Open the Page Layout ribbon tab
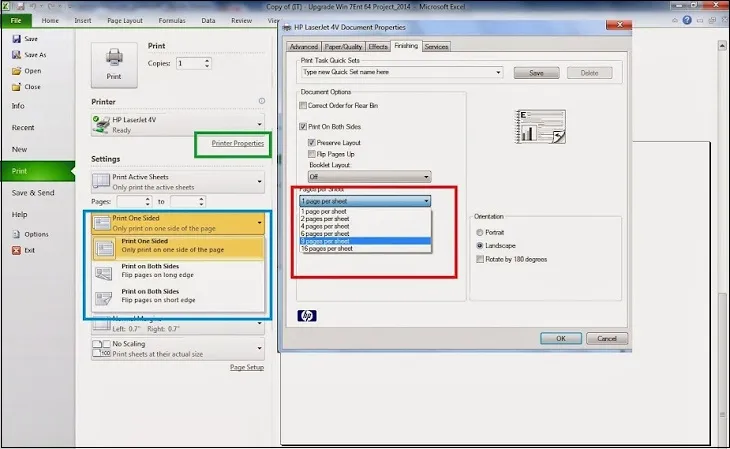The image size is (730, 449). 125,19
